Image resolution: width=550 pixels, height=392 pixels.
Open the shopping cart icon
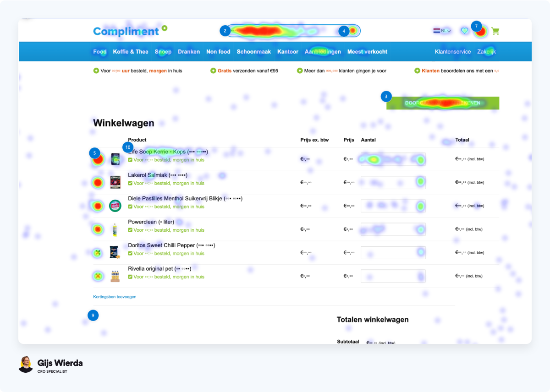(x=495, y=31)
